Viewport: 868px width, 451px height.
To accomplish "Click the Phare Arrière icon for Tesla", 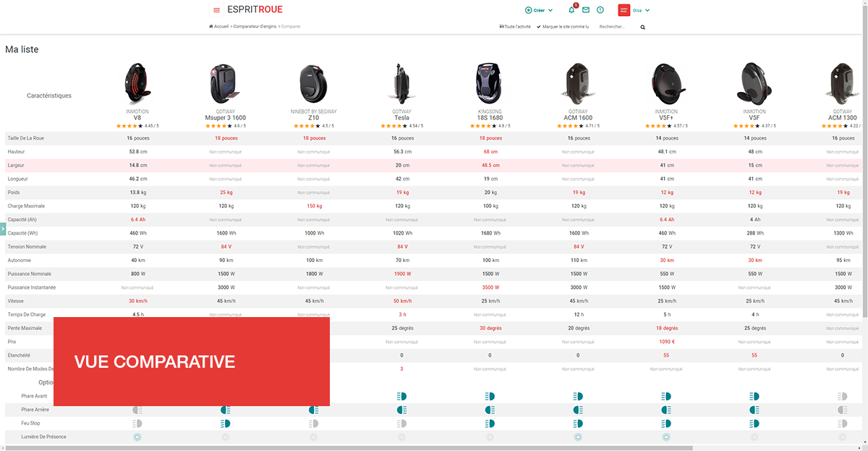I will coord(401,410).
